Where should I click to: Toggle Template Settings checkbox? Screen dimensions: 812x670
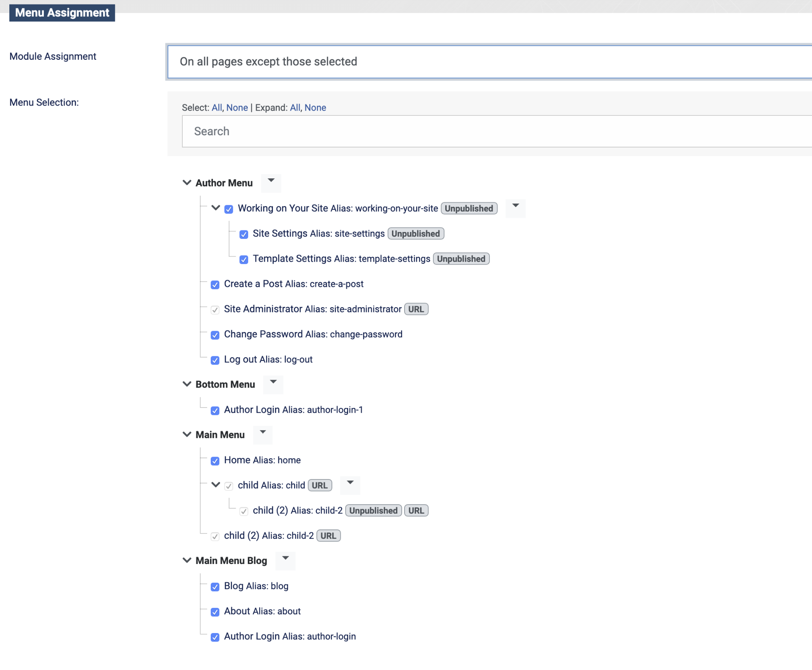[244, 259]
